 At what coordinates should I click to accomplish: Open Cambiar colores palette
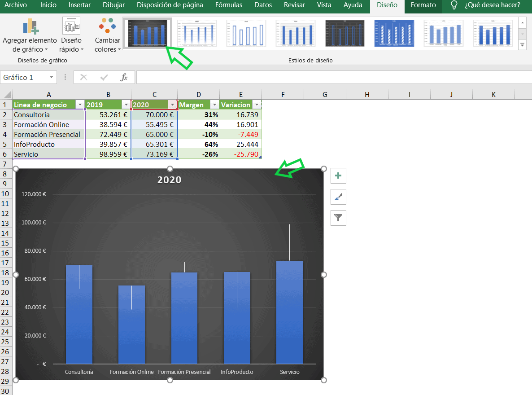(x=107, y=35)
